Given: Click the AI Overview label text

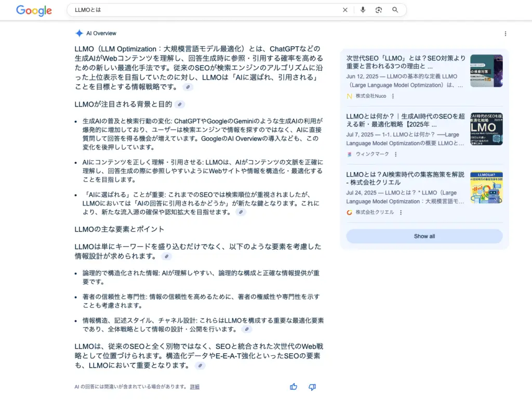Looking at the screenshot, I should [101, 33].
